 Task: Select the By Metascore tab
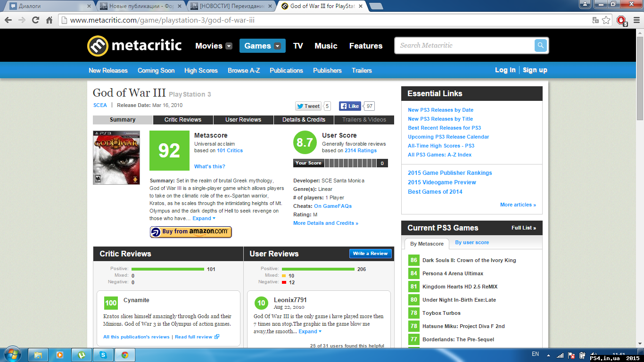pyautogui.click(x=427, y=244)
